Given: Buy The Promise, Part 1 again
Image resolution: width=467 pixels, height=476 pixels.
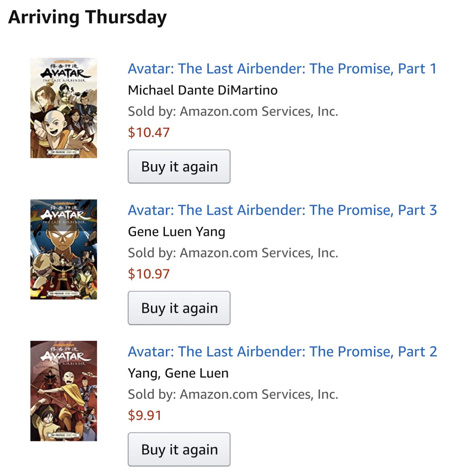Looking at the screenshot, I should click(x=179, y=166).
